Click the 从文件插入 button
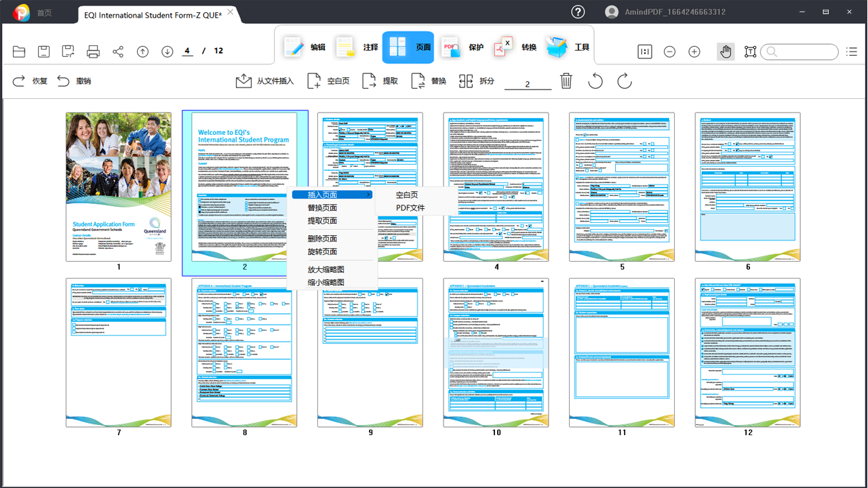 point(264,81)
